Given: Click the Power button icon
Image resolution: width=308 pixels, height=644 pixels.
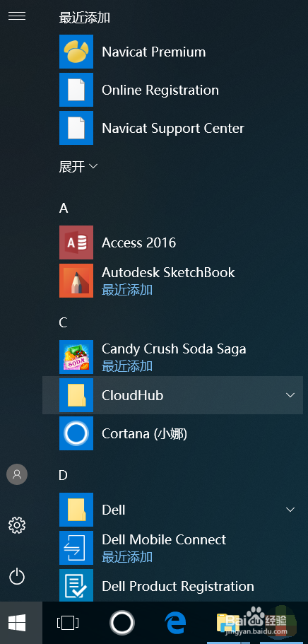Looking at the screenshot, I should [17, 577].
